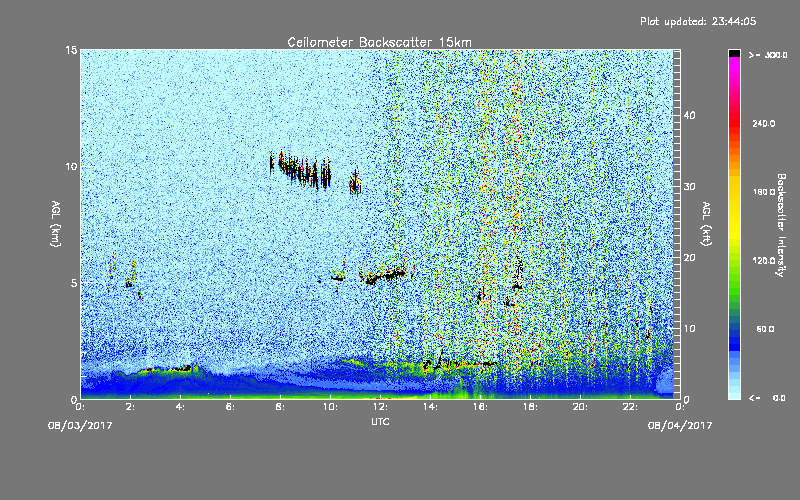Image resolution: width=800 pixels, height=500 pixels.
Task: Click the '18:' hour tick label
Action: (530, 407)
